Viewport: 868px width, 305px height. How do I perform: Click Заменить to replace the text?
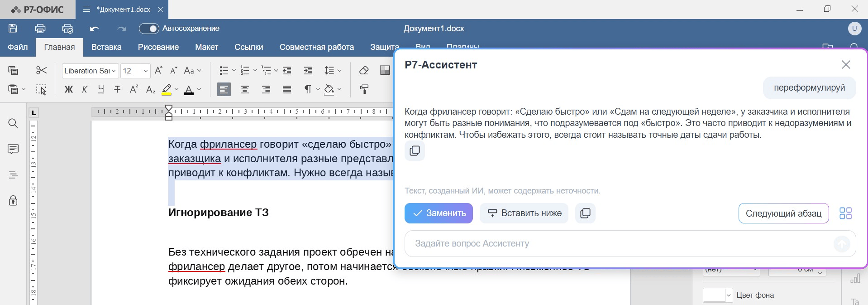click(439, 213)
